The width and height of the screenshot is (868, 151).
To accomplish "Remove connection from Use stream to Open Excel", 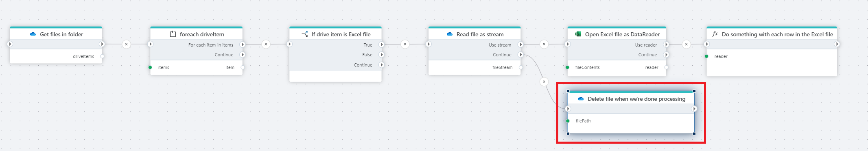I will click(544, 44).
